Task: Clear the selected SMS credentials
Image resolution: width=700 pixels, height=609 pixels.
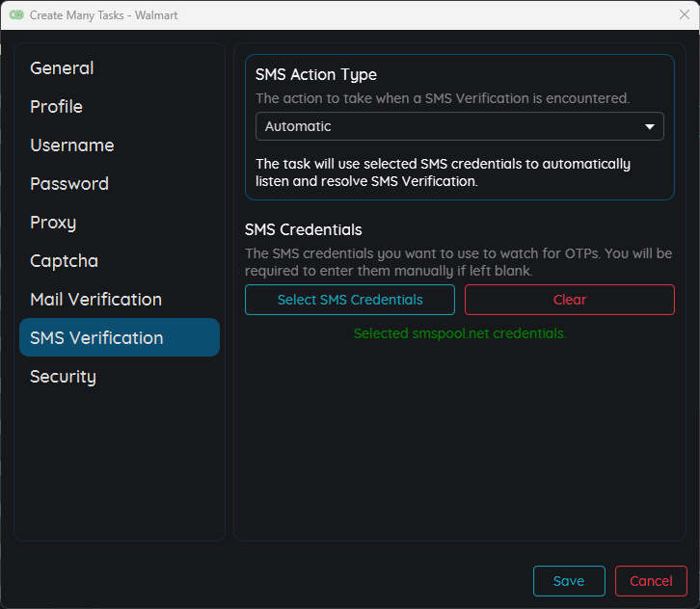Action: pos(569,300)
